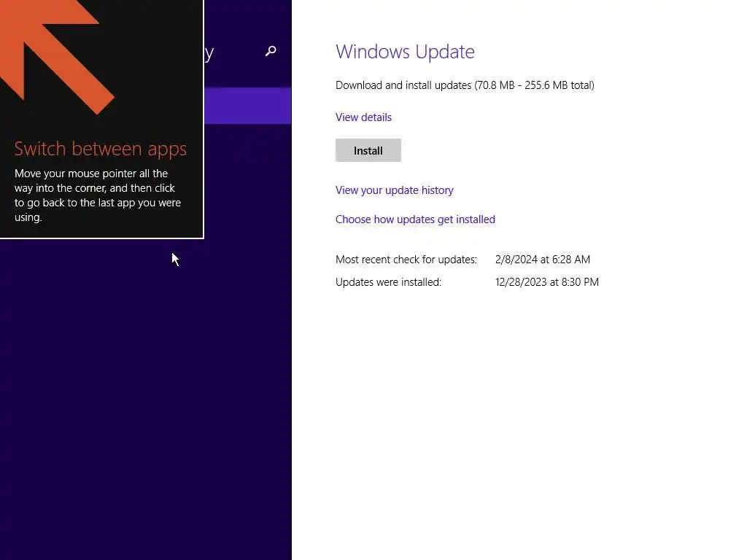
Task: Select the highlighted purple menu item
Action: coord(248,106)
